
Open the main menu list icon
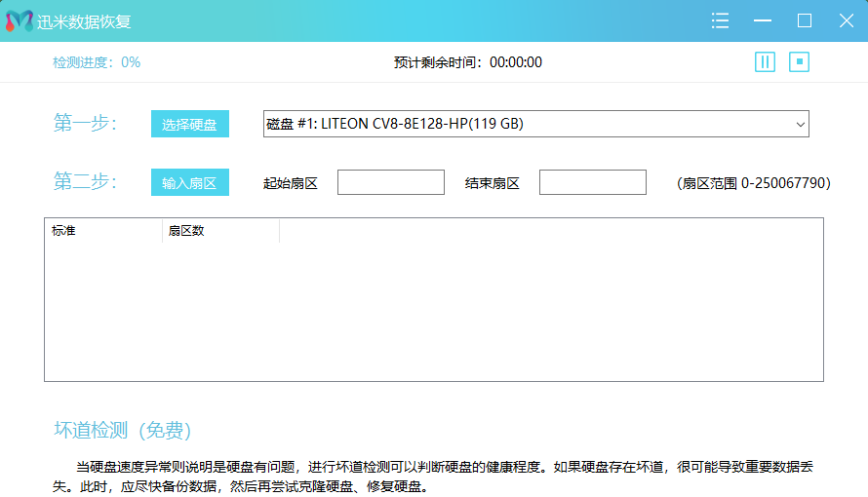coord(721,20)
